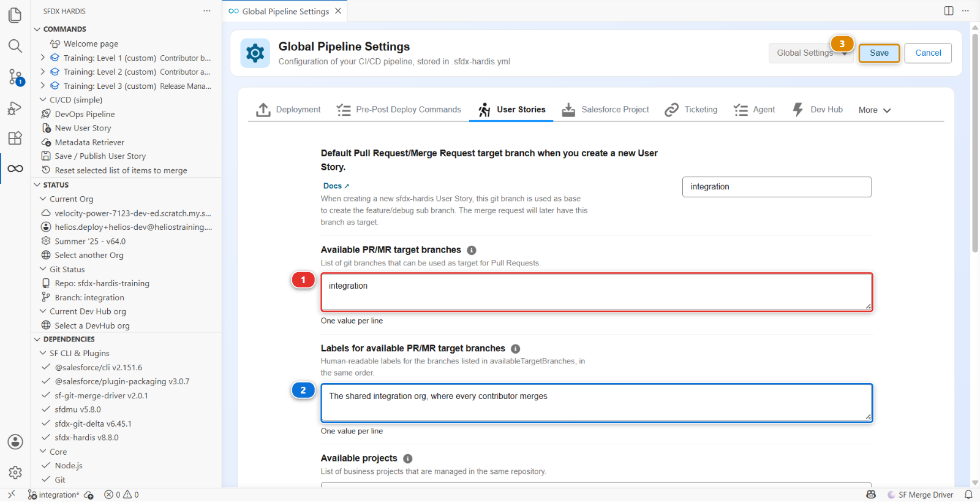The image size is (980, 502).
Task: Open the Extensions view
Action: click(x=15, y=138)
